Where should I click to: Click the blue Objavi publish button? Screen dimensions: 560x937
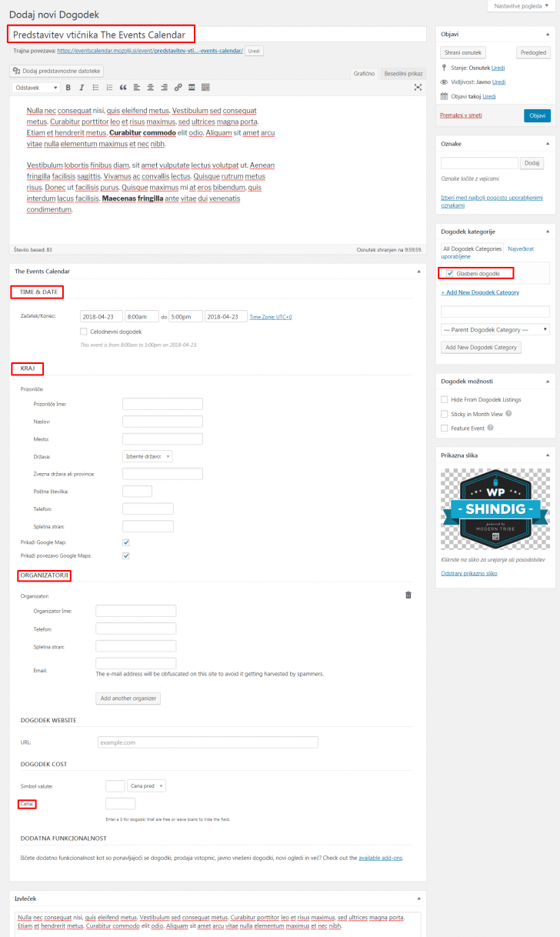537,115
